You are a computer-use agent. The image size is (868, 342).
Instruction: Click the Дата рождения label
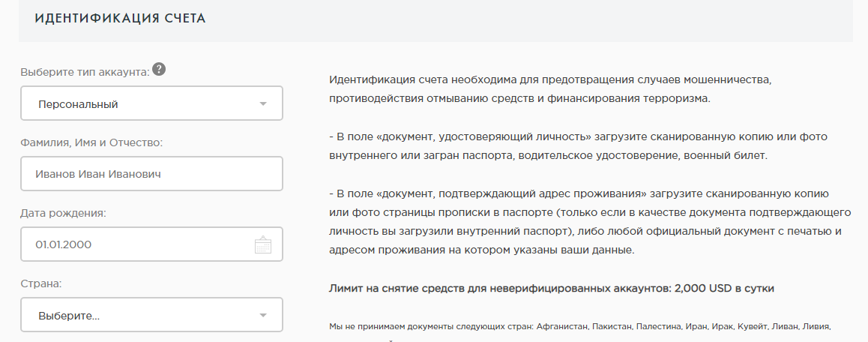(63, 213)
